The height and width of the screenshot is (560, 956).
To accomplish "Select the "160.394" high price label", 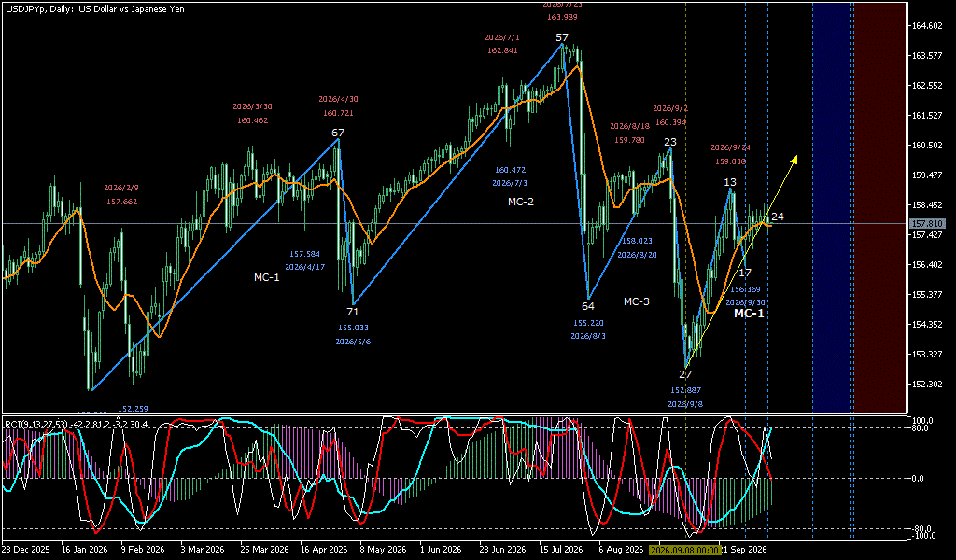I will point(670,122).
